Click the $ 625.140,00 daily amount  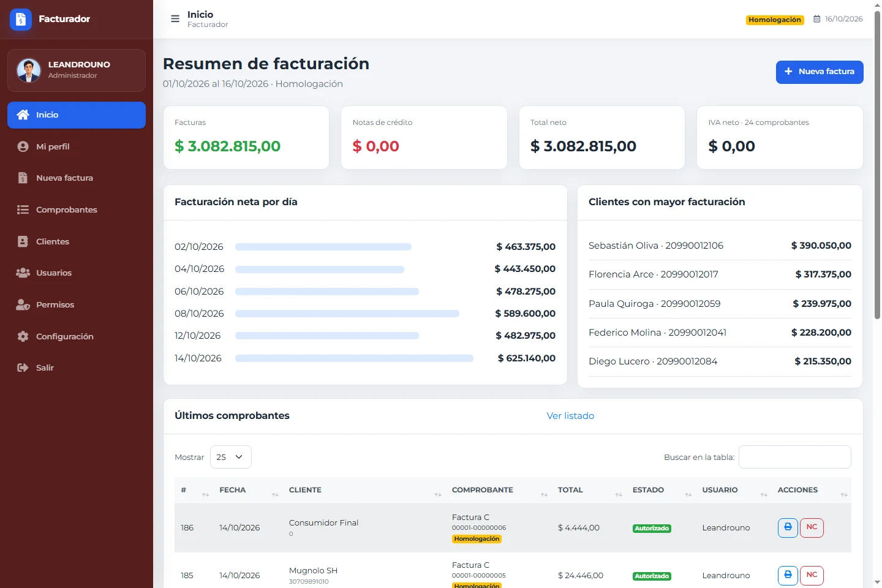tap(526, 358)
